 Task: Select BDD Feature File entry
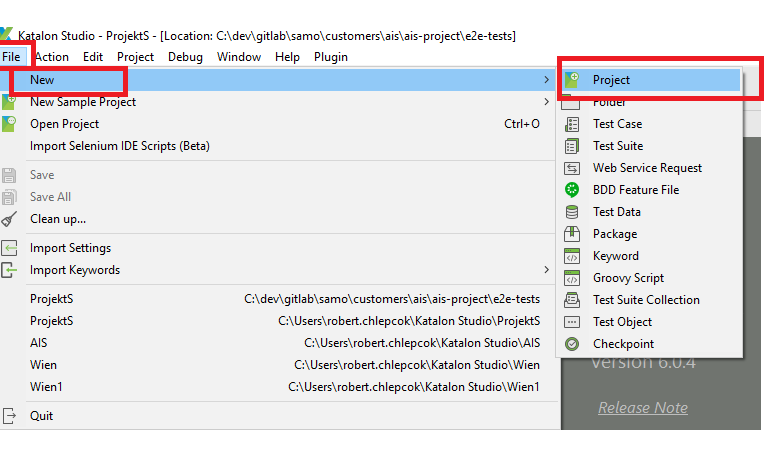pyautogui.click(x=650, y=190)
